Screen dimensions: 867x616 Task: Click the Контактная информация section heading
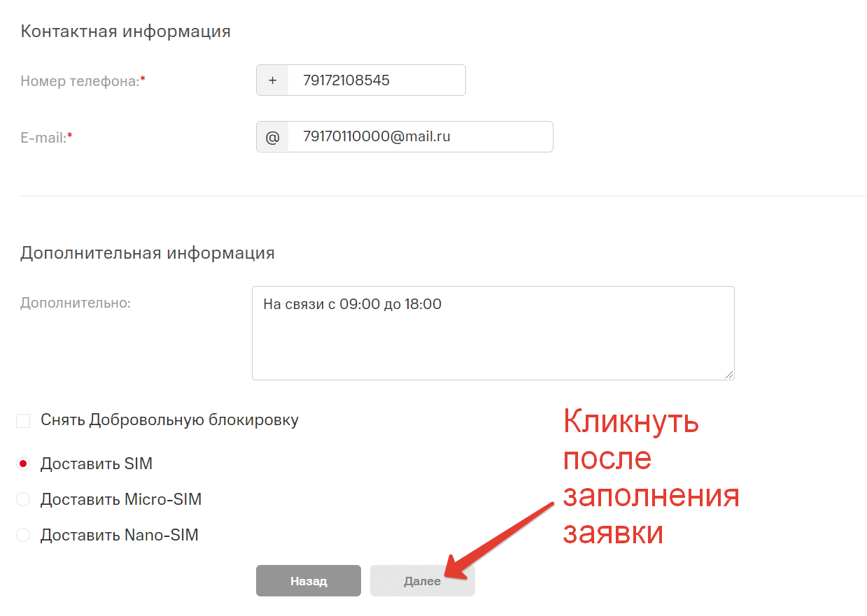pos(125,31)
